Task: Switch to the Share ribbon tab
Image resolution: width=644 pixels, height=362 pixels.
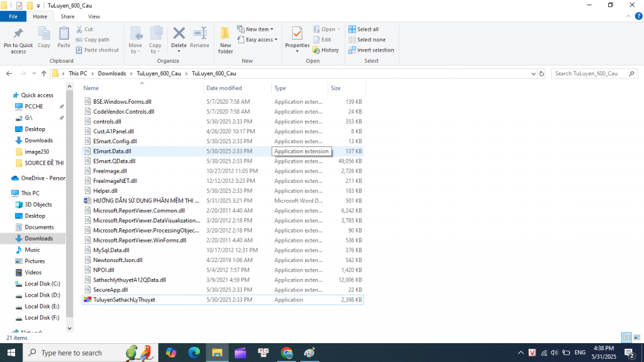Action: pyautogui.click(x=67, y=16)
